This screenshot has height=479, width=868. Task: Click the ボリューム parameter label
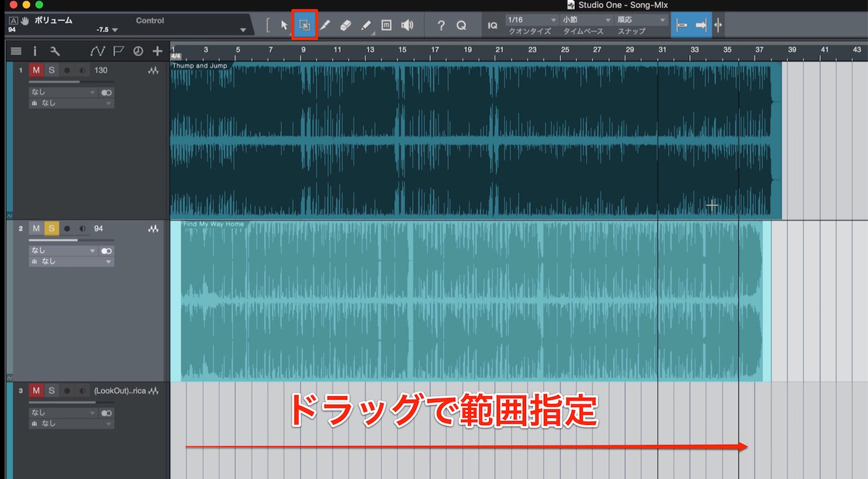click(53, 21)
